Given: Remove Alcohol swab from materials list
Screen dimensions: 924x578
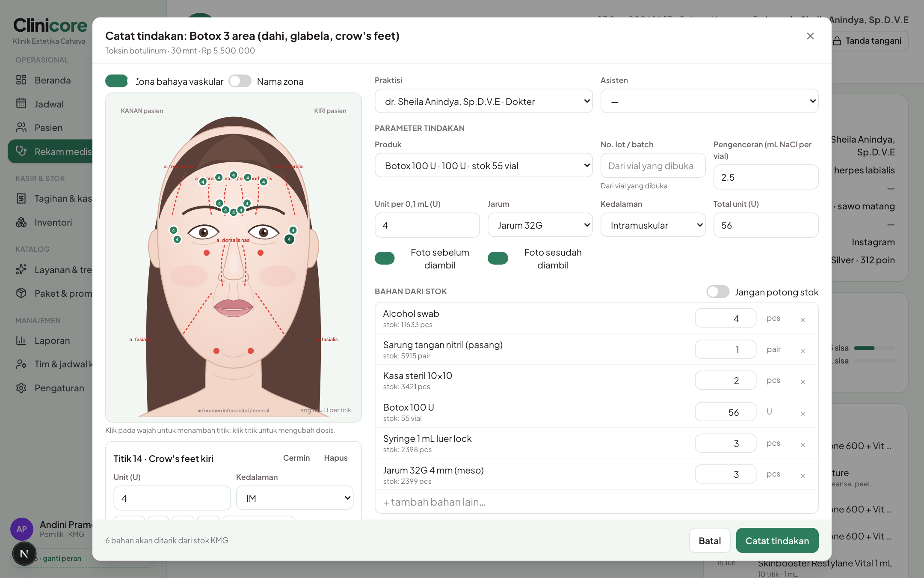Looking at the screenshot, I should tap(803, 320).
